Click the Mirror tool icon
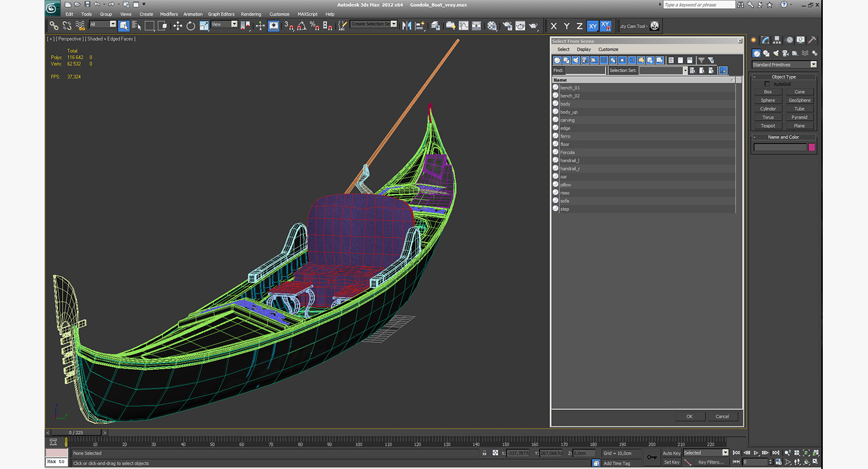This screenshot has width=868, height=469. tap(406, 26)
